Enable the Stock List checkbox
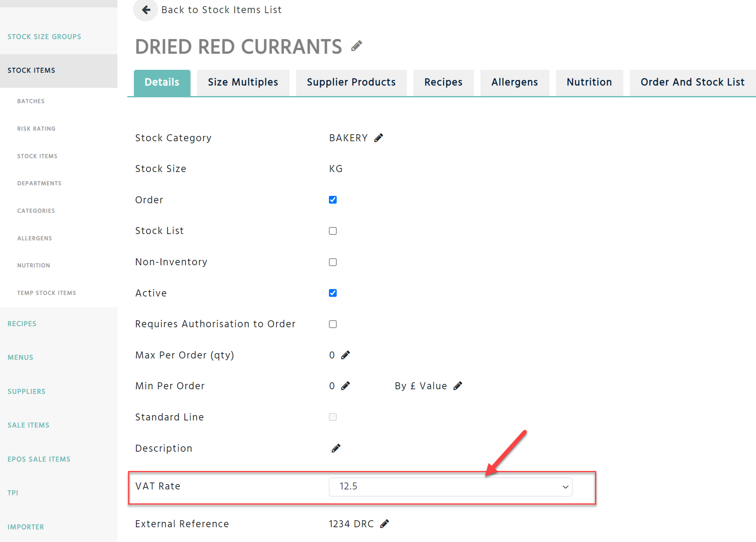 (x=333, y=231)
